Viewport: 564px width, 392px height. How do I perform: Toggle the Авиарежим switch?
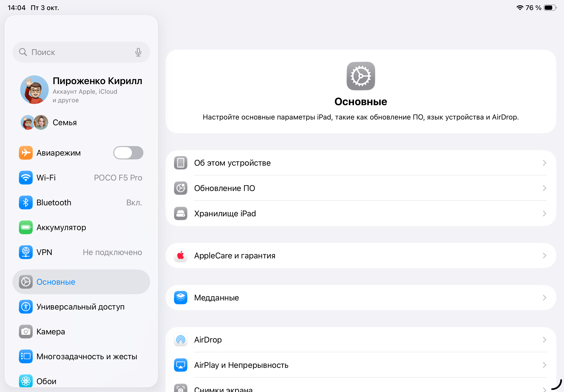coord(128,153)
